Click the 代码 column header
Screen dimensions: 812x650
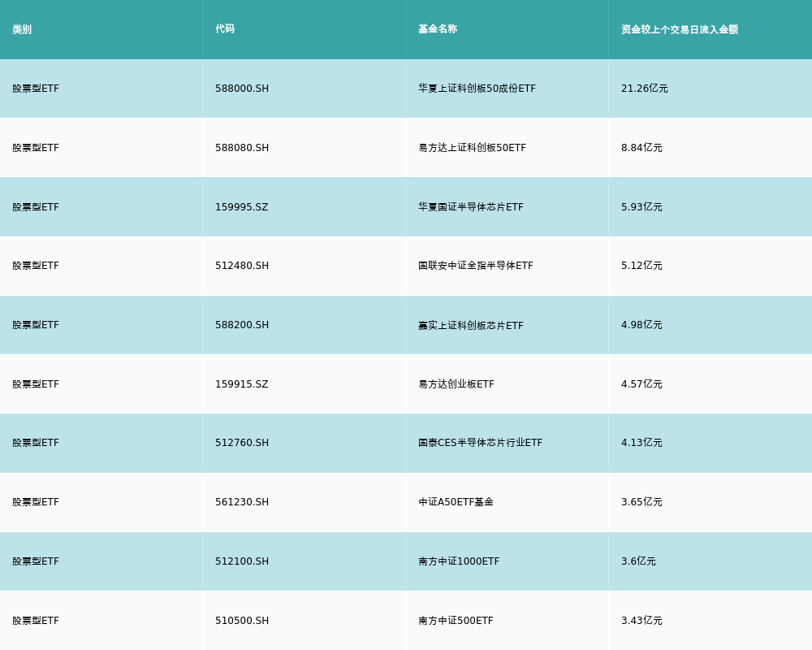coord(225,29)
